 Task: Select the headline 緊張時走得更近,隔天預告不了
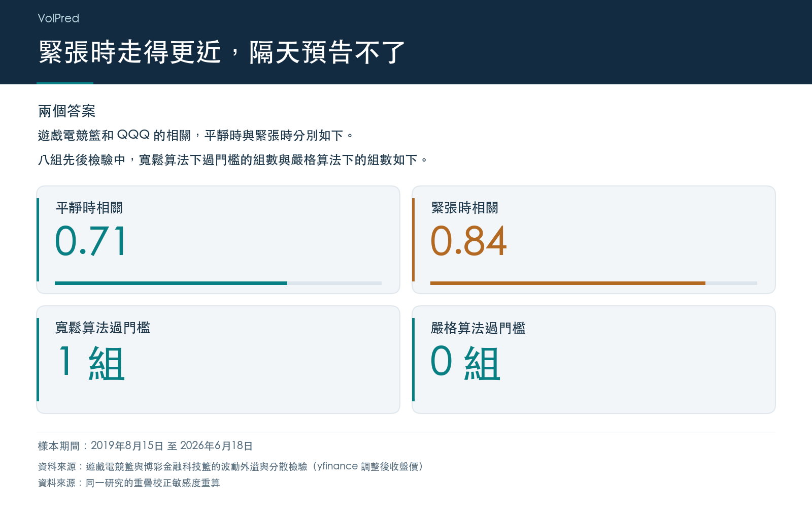[222, 52]
